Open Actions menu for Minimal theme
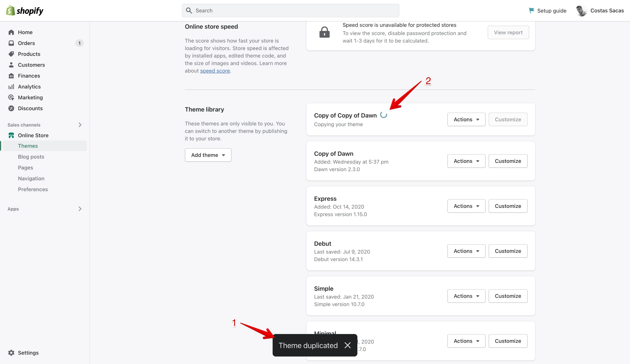The height and width of the screenshot is (364, 630). 466,341
